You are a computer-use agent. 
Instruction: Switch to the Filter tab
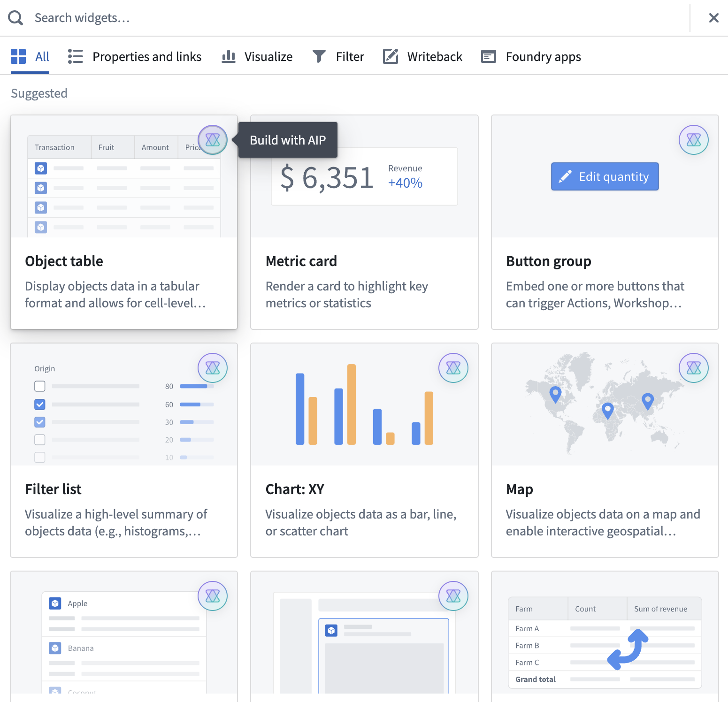(x=338, y=56)
